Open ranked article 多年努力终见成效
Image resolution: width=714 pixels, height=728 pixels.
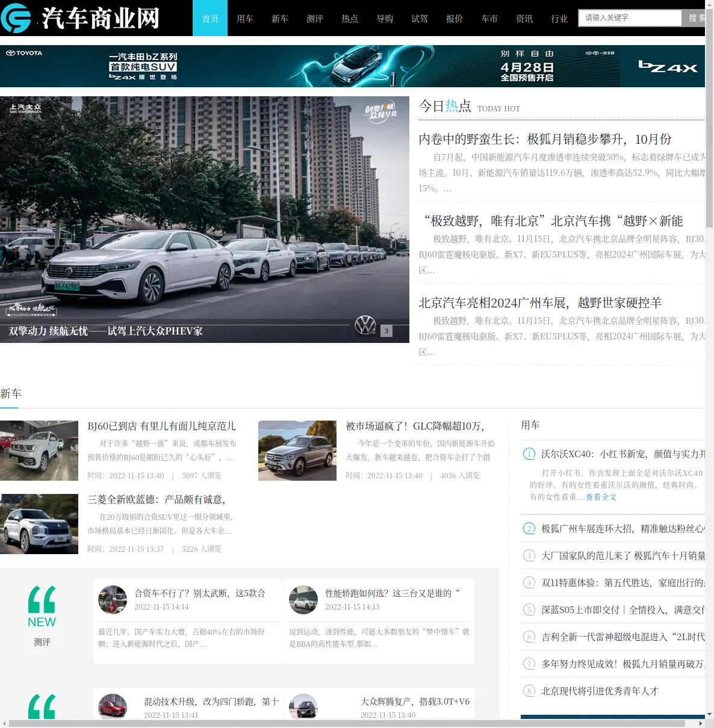(622, 664)
